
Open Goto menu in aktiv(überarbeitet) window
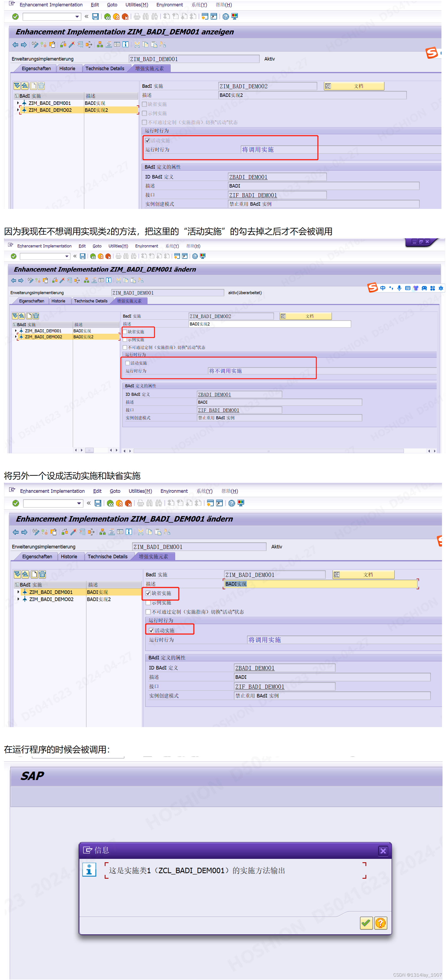(97, 247)
